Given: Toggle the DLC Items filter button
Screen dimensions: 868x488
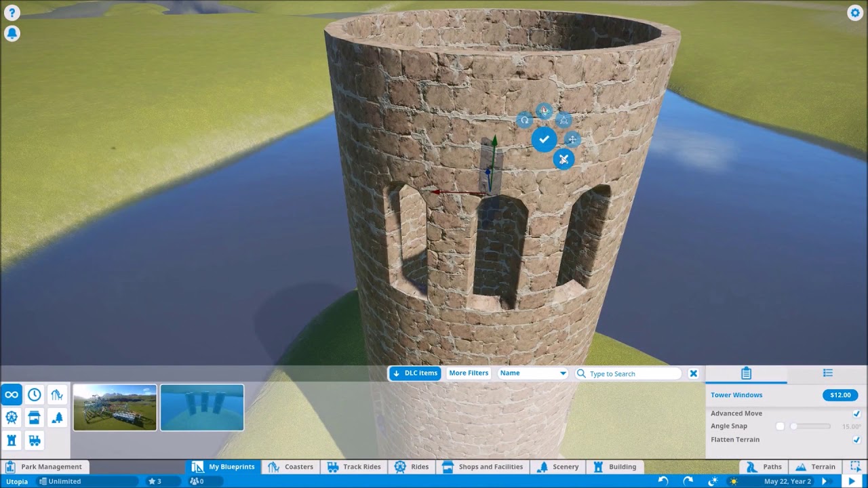Looking at the screenshot, I should pyautogui.click(x=414, y=373).
